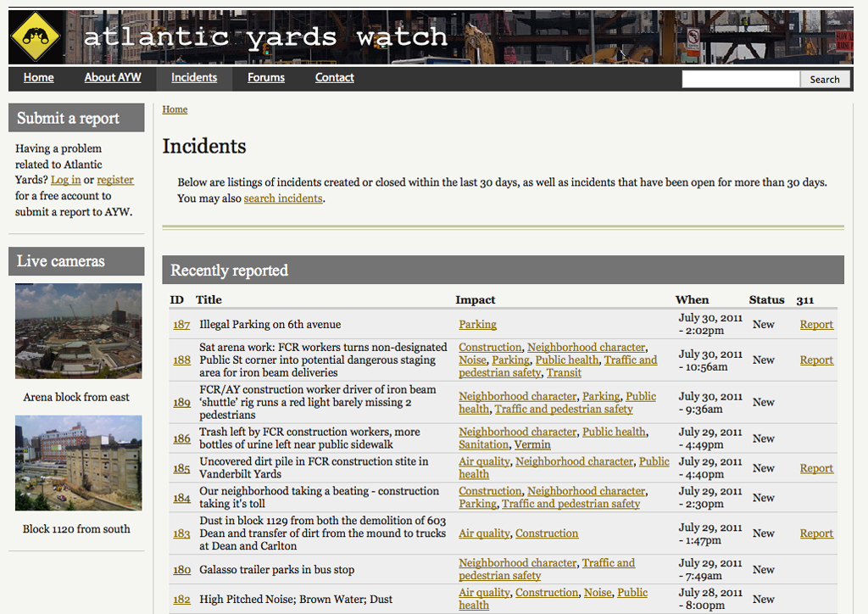
Task: Open Block 1120 from south camera thumbnail
Action: point(78,463)
